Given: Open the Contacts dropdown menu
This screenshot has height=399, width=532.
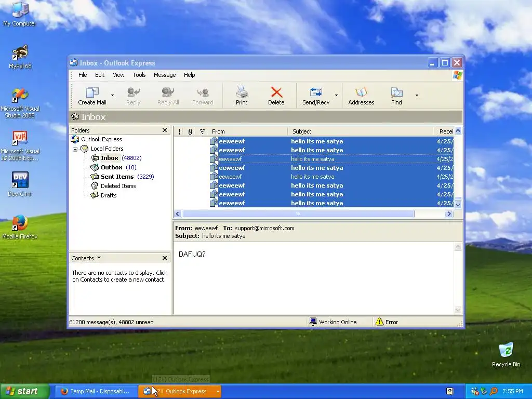Looking at the screenshot, I should pyautogui.click(x=86, y=258).
